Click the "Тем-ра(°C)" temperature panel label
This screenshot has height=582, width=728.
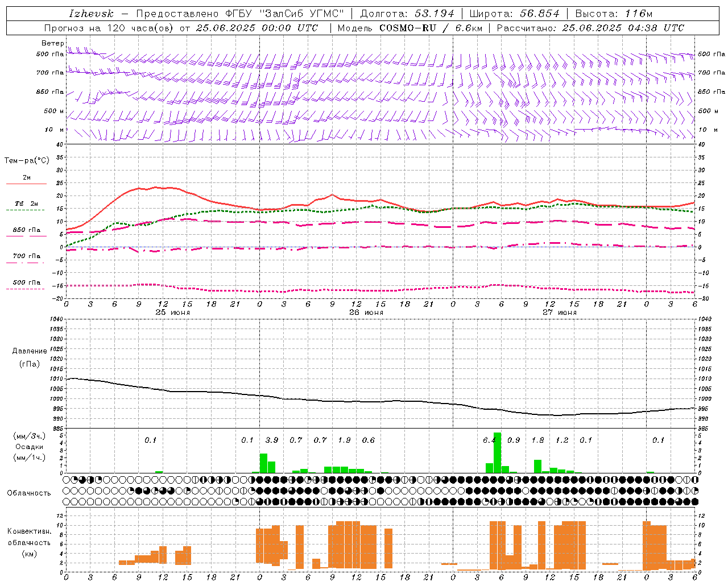coord(27,161)
